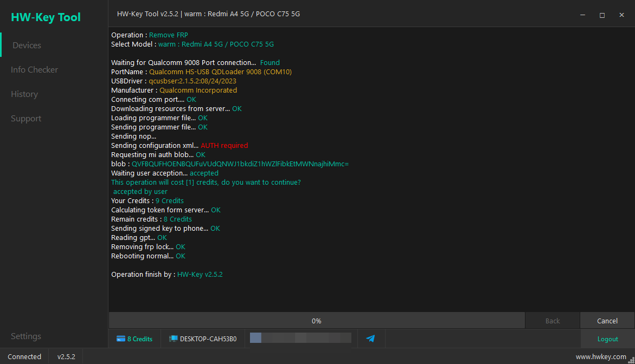The image size is (635, 364).
Task: Open Settings in the sidebar
Action: pyautogui.click(x=26, y=336)
